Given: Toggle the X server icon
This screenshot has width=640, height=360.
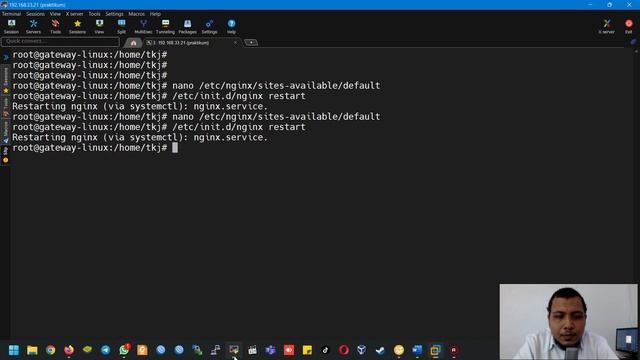Looking at the screenshot, I should [x=607, y=26].
